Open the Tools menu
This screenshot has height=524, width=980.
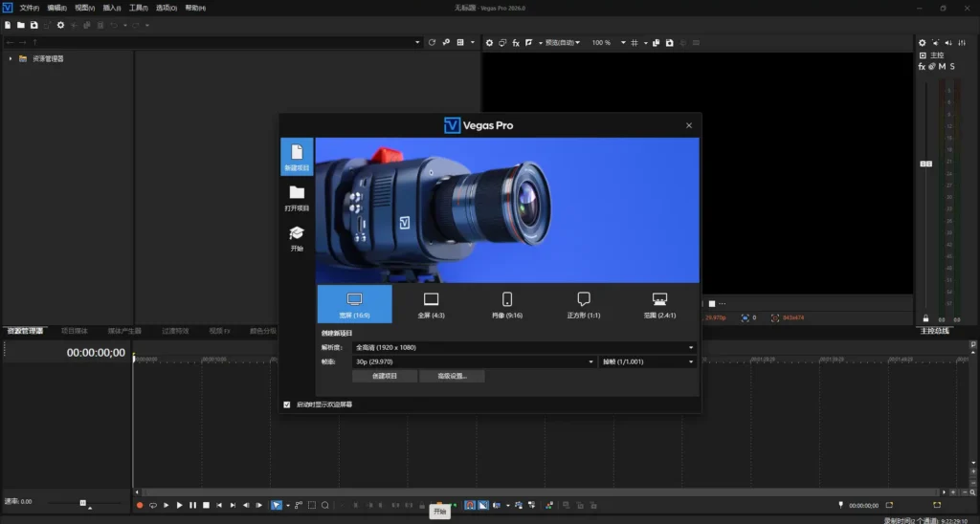click(x=138, y=8)
